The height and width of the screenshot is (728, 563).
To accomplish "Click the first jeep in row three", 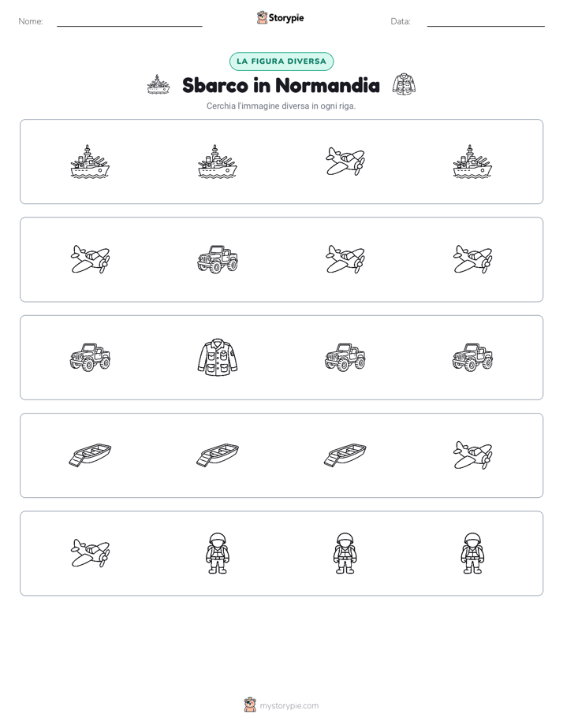I will point(90,357).
